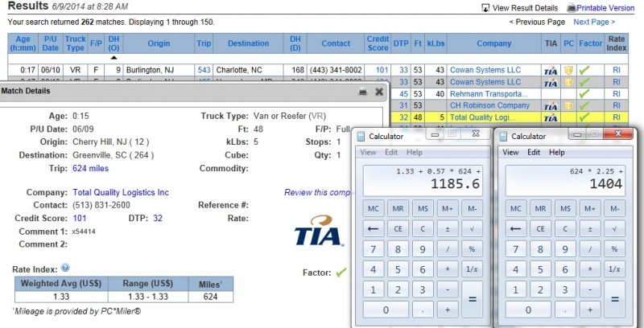
Task: Click backspace arrow on right calculator
Action: click(x=515, y=228)
